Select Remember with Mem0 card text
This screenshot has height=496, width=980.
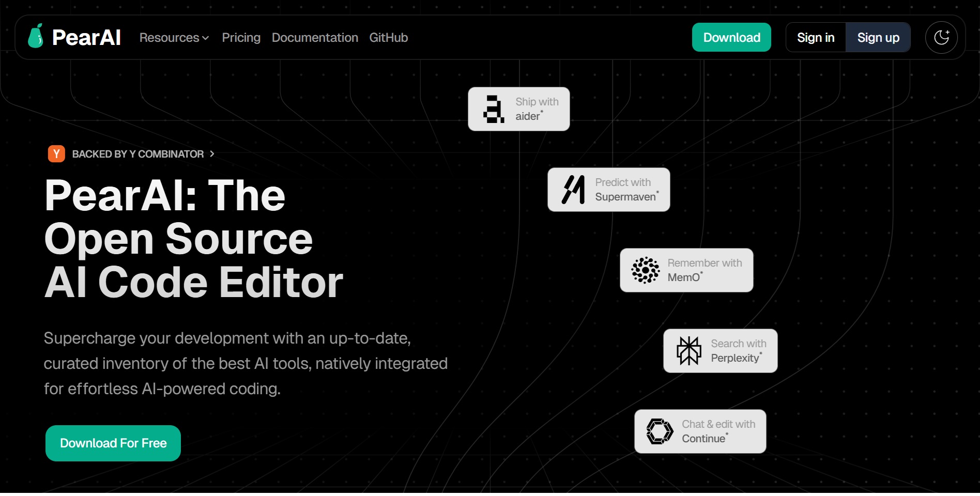pyautogui.click(x=705, y=270)
